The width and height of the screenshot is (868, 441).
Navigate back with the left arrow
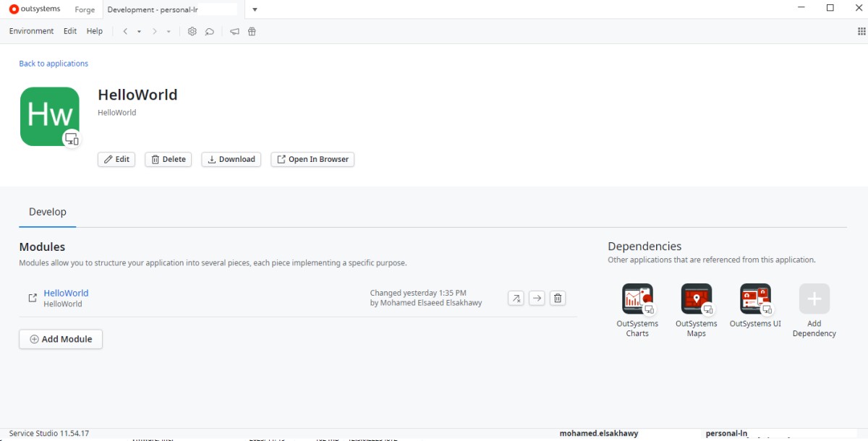[125, 31]
